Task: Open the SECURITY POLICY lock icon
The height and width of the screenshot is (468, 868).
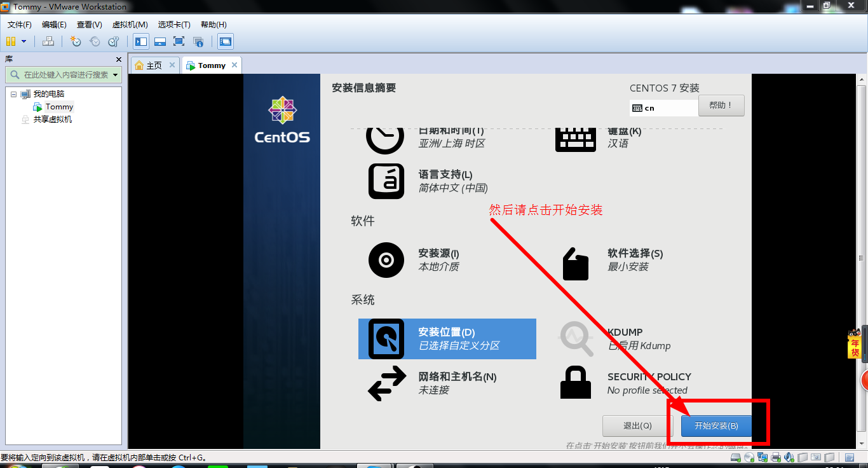Action: tap(576, 383)
